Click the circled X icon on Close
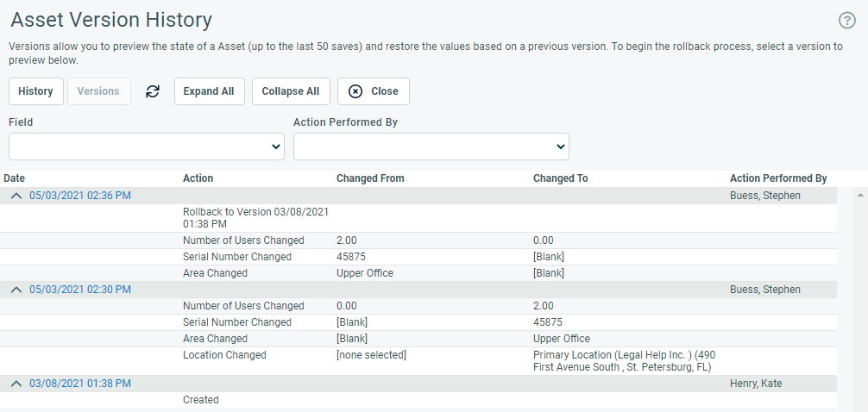This screenshot has width=868, height=412. pos(355,91)
